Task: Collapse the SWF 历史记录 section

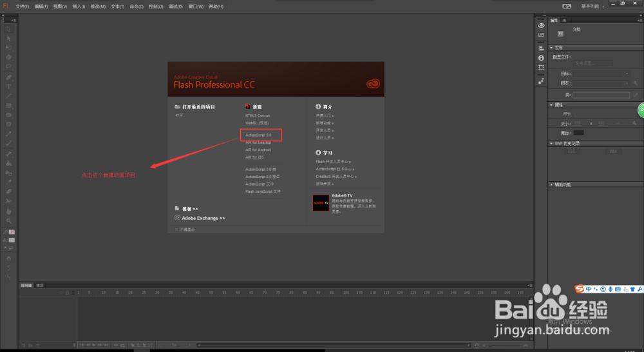Action: pos(551,144)
